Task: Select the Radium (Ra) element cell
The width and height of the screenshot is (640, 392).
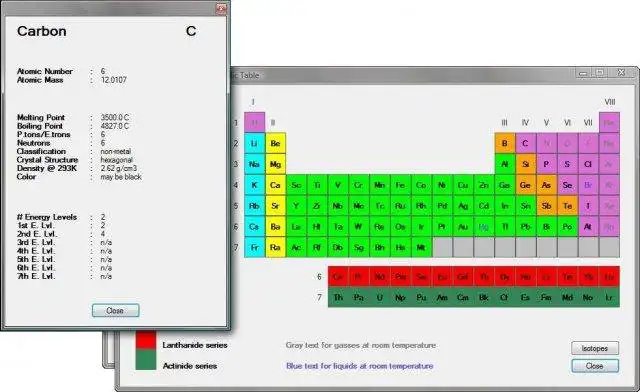Action: coord(275,247)
